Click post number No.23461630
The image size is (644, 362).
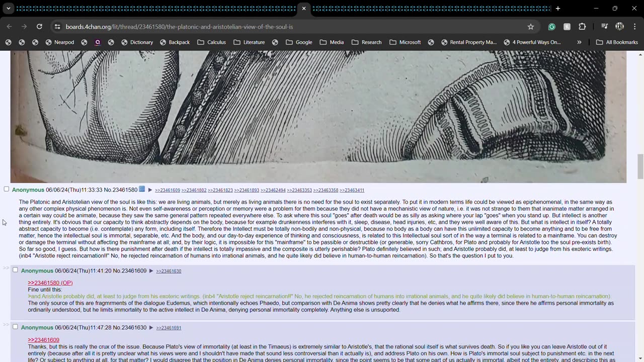pos(130,327)
